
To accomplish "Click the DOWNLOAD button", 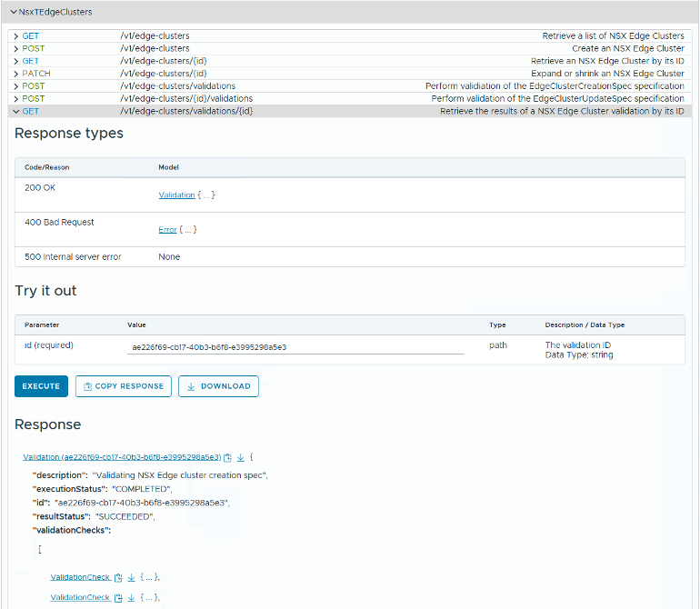I will pyautogui.click(x=218, y=386).
